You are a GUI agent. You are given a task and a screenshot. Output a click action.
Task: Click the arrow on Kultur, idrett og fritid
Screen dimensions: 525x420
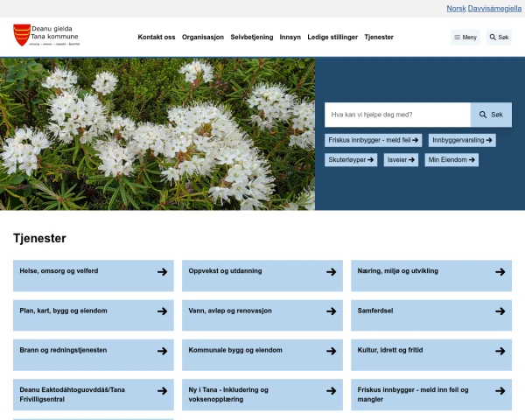point(500,351)
